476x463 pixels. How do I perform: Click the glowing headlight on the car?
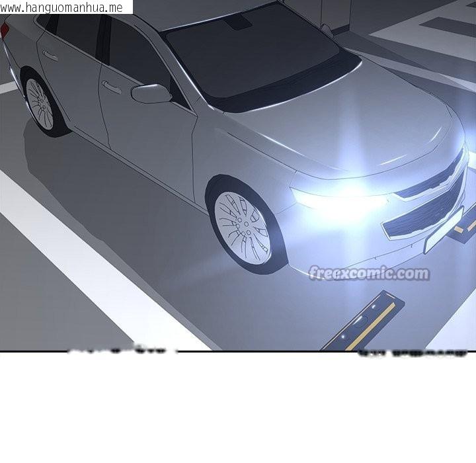tap(338, 200)
